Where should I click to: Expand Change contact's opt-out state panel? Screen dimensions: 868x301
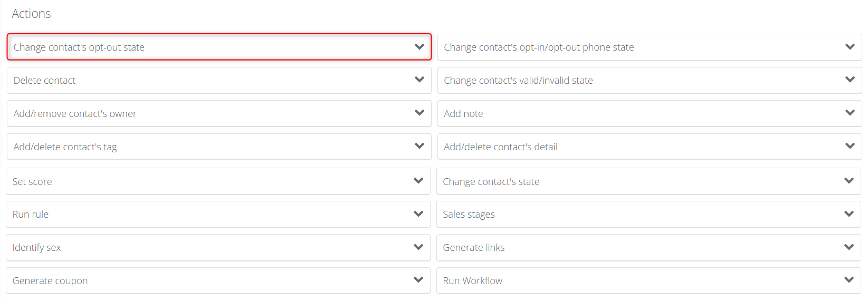(219, 47)
